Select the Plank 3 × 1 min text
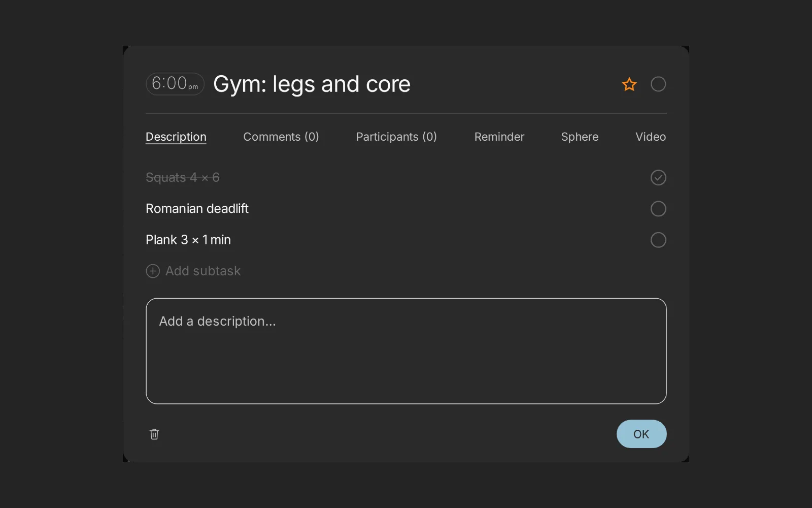Viewport: 812px width, 508px height. point(188,240)
